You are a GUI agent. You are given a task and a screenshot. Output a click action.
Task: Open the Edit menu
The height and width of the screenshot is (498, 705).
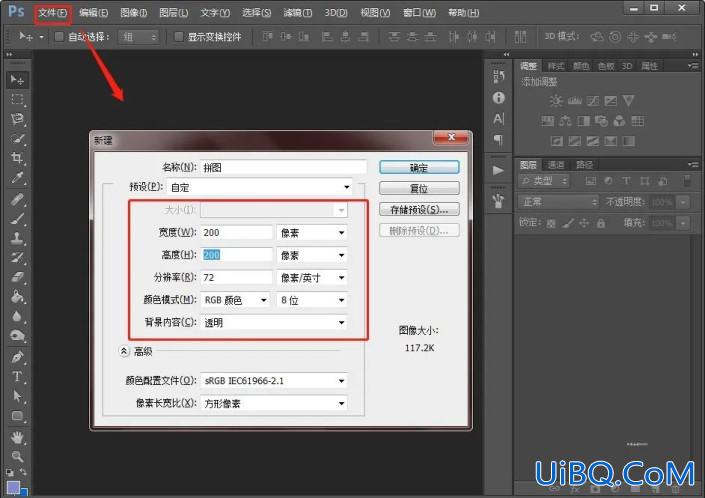(x=94, y=13)
